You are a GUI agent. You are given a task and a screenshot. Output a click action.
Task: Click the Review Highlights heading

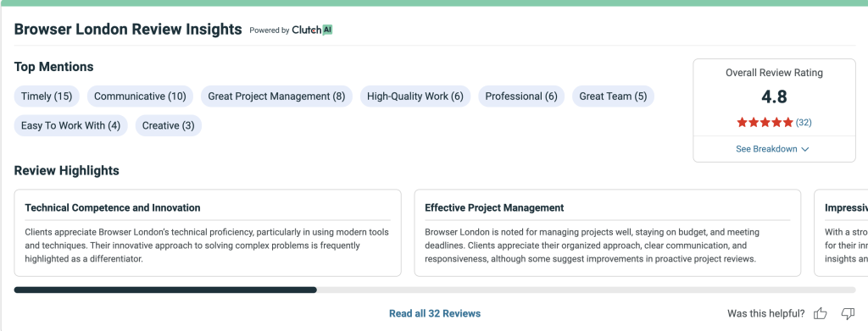coord(66,171)
